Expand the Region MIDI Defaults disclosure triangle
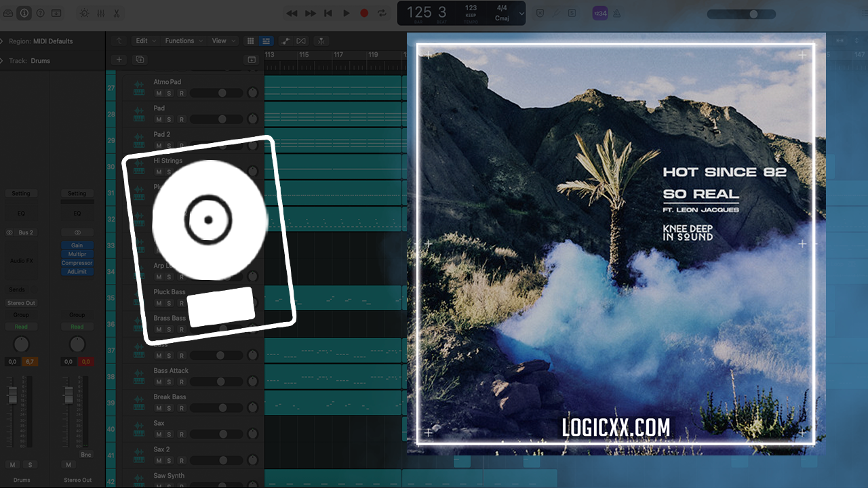Screen dimensions: 868x488 3,41
